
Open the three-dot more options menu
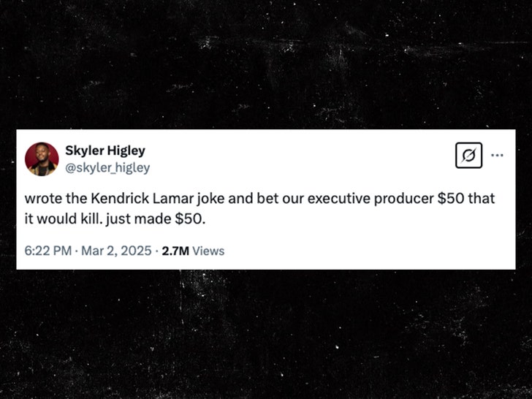tap(497, 155)
